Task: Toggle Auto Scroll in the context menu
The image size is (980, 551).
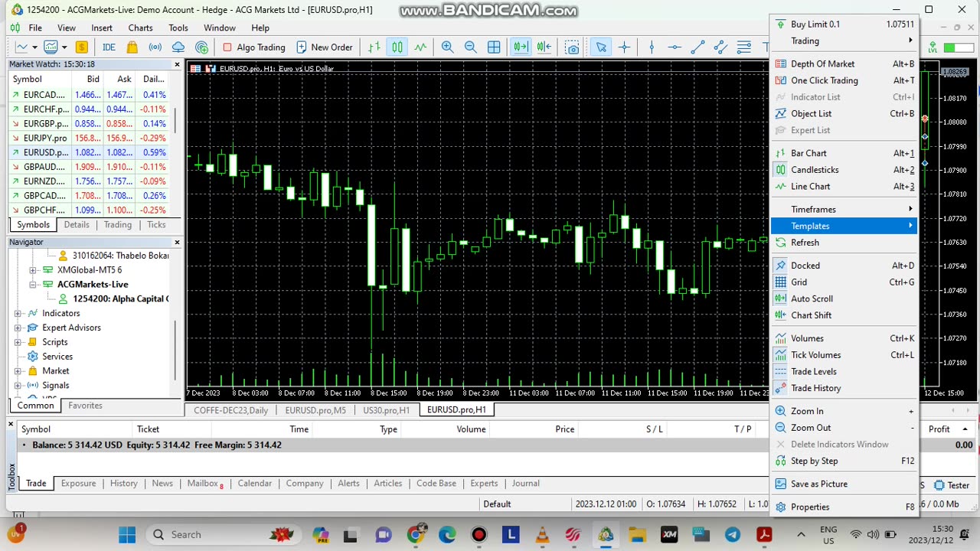Action: pyautogui.click(x=844, y=298)
